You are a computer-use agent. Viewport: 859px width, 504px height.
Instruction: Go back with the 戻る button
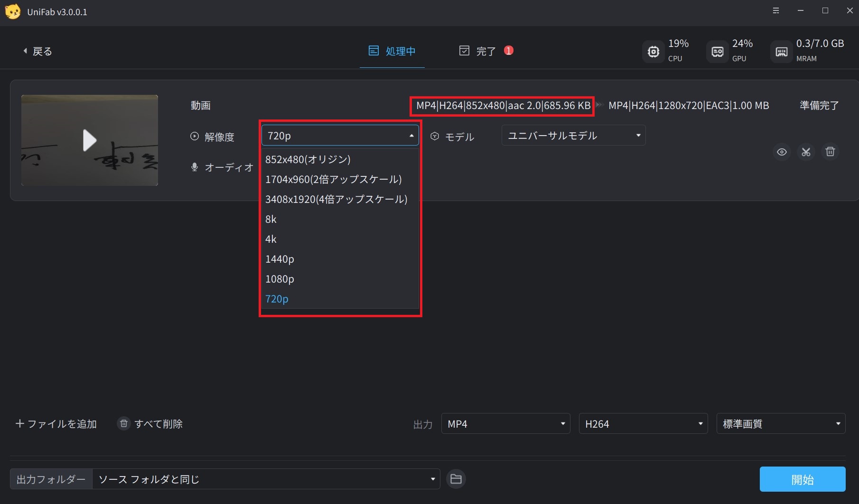click(37, 51)
